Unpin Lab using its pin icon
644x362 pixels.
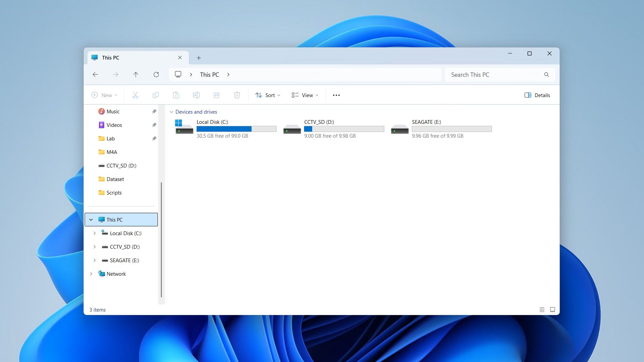pos(154,138)
